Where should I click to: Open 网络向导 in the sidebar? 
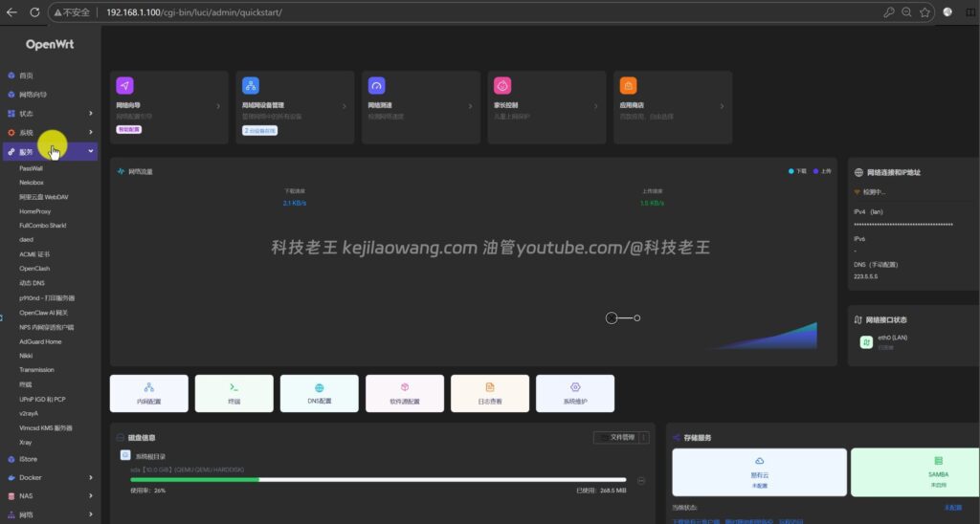pyautogui.click(x=33, y=95)
